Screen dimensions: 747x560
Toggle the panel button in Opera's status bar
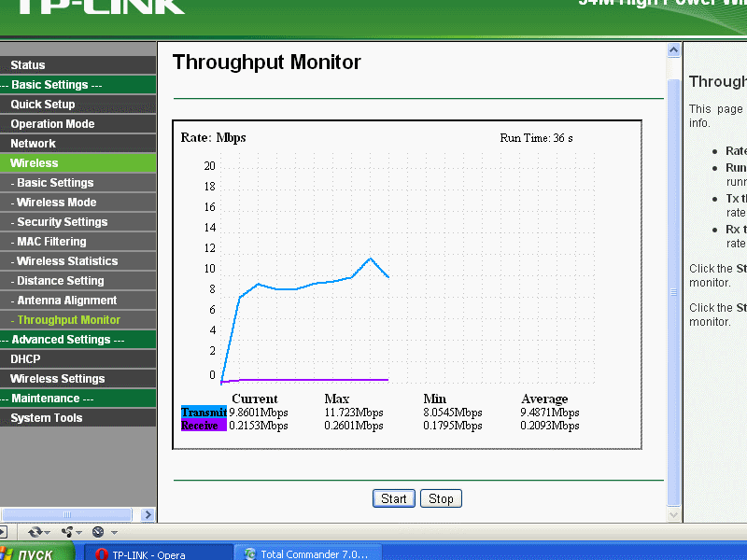3,532
